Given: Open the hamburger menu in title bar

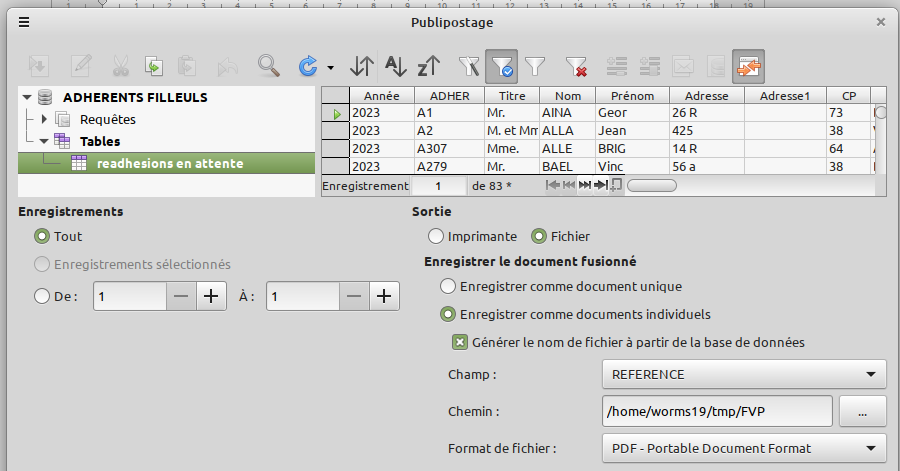Looking at the screenshot, I should [24, 22].
